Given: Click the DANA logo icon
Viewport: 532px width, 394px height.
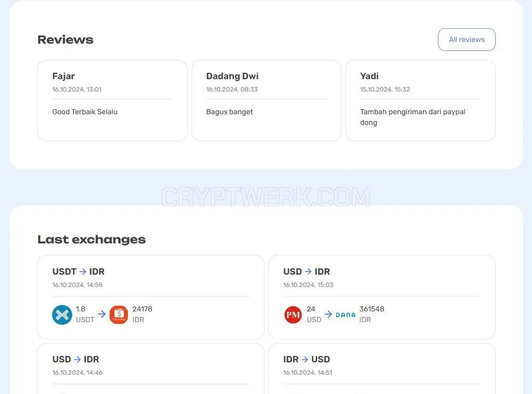Looking at the screenshot, I should point(345,315).
